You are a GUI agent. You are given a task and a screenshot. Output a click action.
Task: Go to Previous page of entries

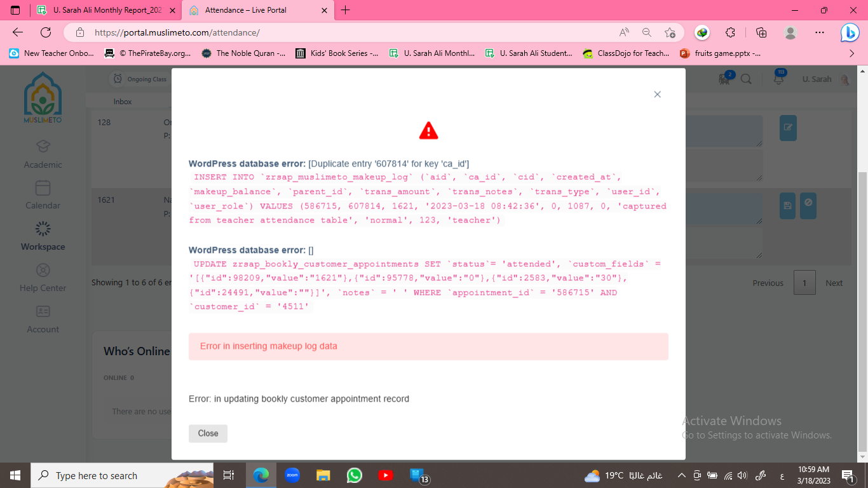click(768, 283)
